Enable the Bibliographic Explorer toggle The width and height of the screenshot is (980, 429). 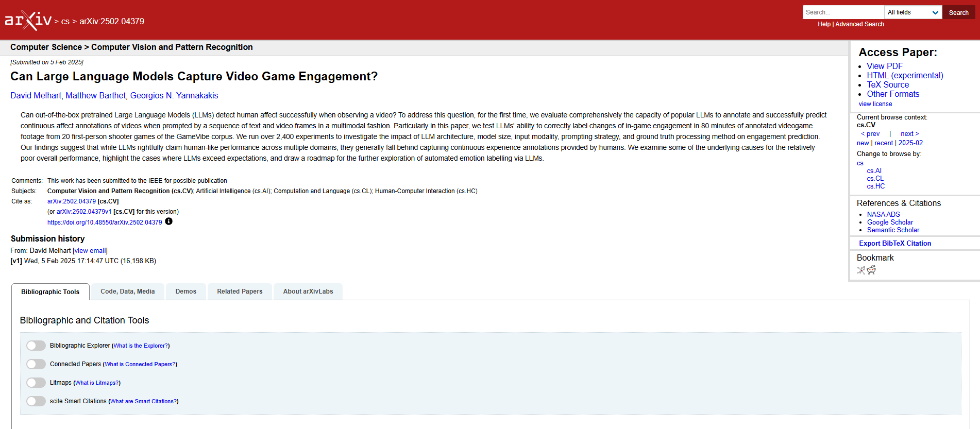coord(36,345)
